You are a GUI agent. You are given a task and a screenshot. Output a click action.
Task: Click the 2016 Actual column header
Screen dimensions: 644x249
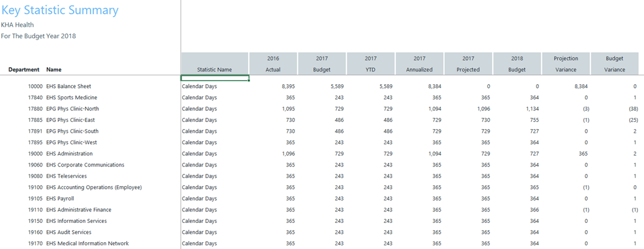(x=273, y=64)
